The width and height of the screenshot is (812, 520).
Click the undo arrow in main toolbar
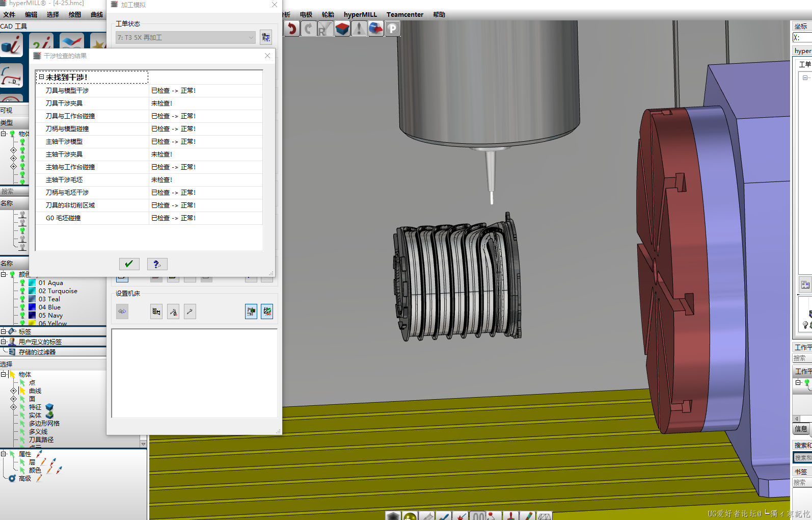(292, 29)
